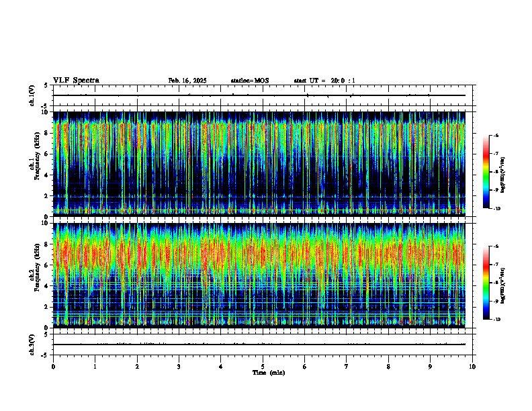
Task: Click the "VLF Spectra" plot title
Action: coord(76,81)
